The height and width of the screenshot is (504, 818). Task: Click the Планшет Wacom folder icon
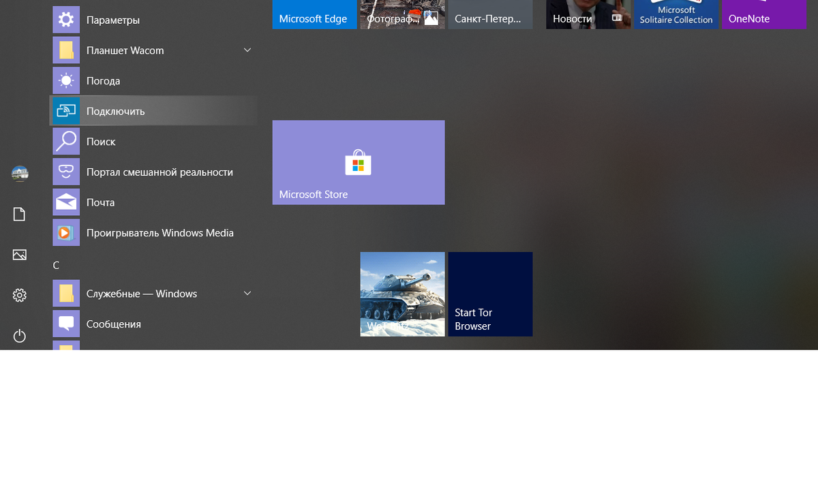[x=66, y=50]
